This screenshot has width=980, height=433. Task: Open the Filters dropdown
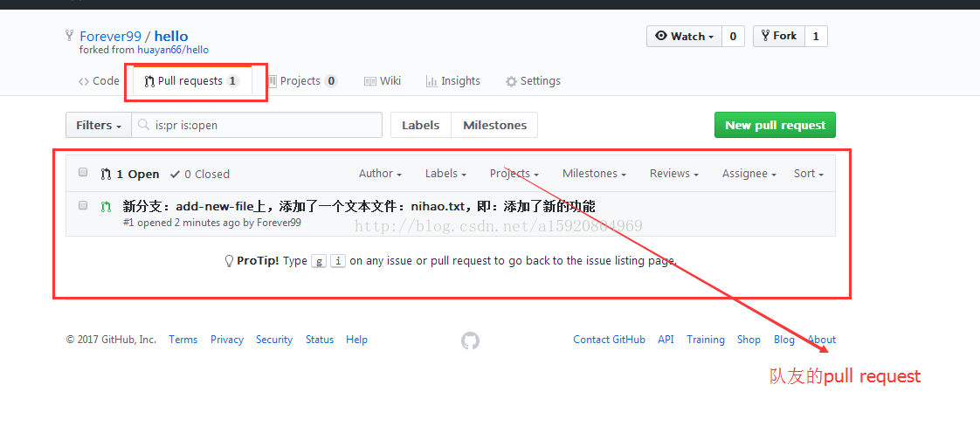pyautogui.click(x=99, y=125)
